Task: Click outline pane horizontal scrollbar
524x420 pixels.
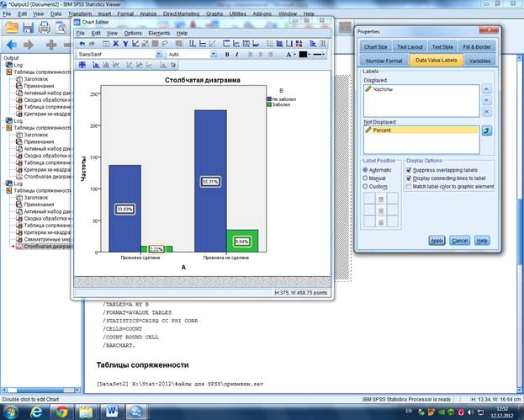Action: (40, 390)
